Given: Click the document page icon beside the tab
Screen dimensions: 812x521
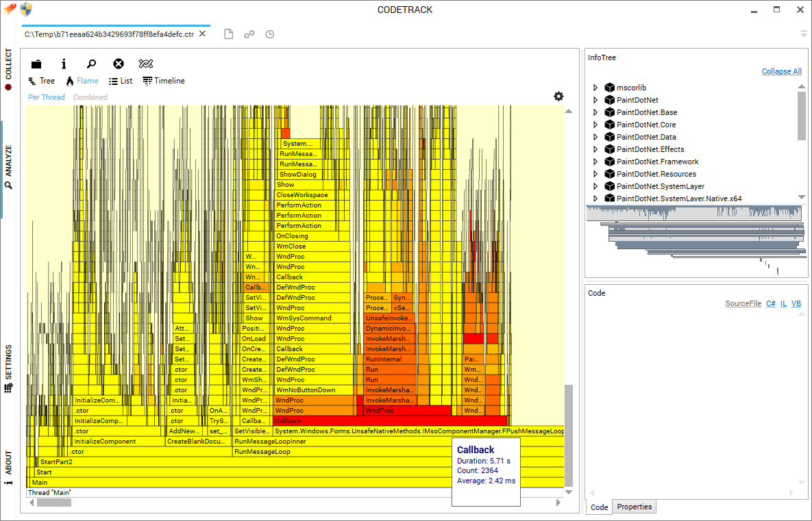Looking at the screenshot, I should click(x=228, y=34).
